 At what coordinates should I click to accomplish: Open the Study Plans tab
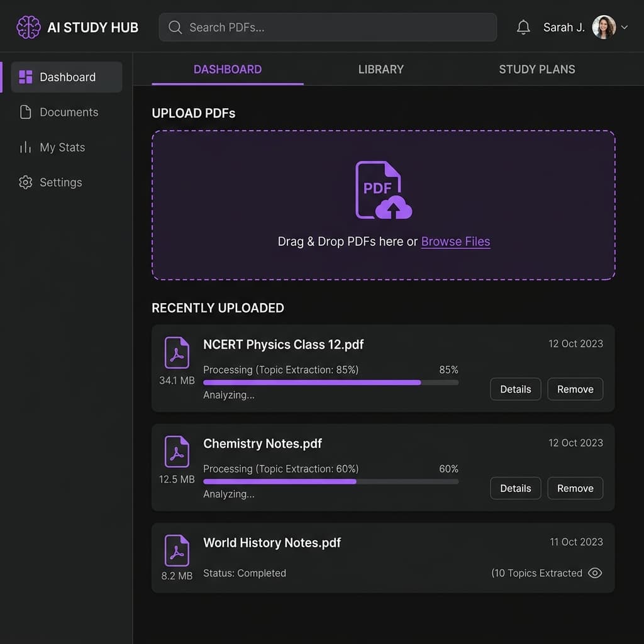tap(536, 70)
